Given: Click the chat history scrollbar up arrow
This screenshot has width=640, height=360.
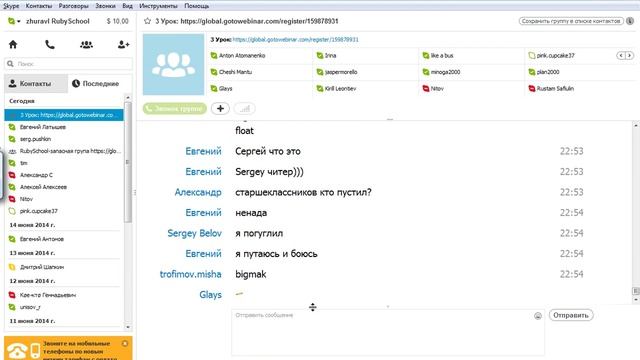Looking at the screenshot, I should (636, 126).
